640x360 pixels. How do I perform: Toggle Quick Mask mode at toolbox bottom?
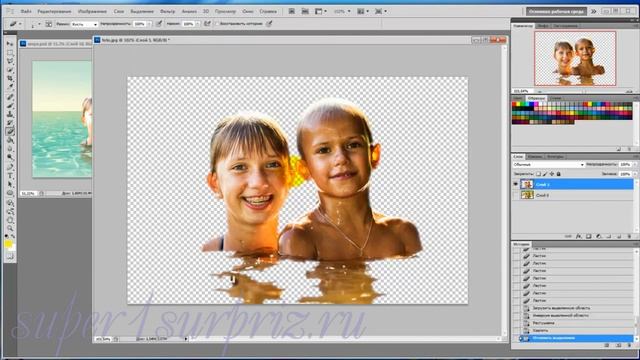click(10, 257)
